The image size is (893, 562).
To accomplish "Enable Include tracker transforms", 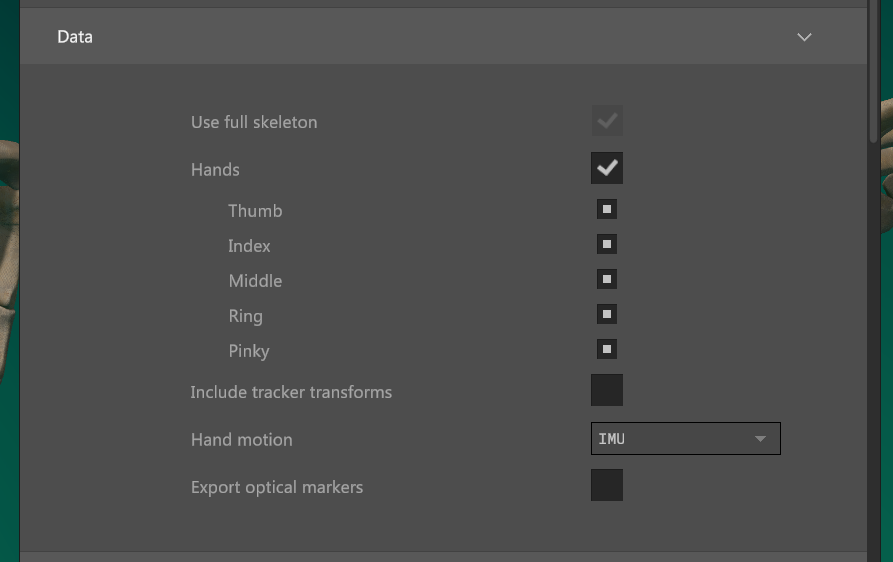I will click(x=607, y=391).
